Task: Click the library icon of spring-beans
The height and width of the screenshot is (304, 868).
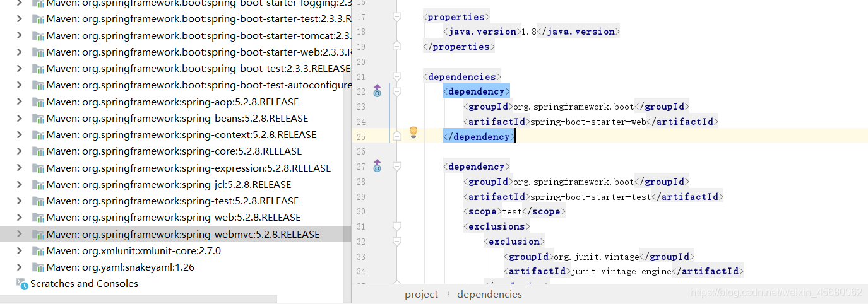Action: [x=38, y=118]
